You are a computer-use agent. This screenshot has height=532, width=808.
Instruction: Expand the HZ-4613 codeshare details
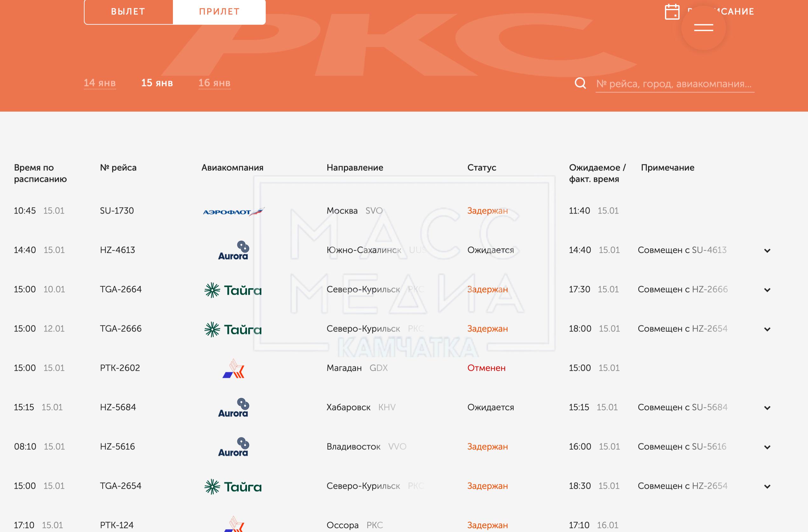coord(767,250)
